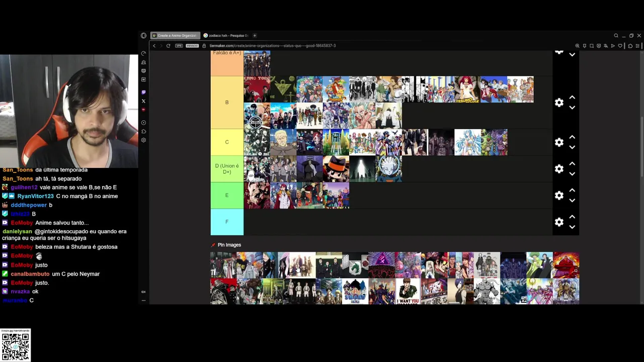Reload the TierMaker page
Image resolution: width=644 pixels, height=362 pixels.
coord(168,46)
